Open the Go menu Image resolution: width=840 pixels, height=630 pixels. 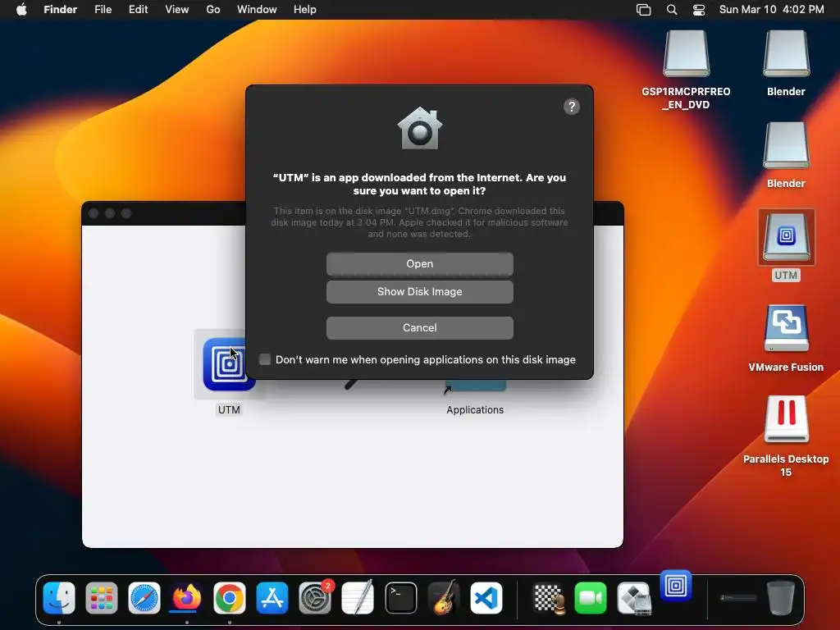click(213, 10)
